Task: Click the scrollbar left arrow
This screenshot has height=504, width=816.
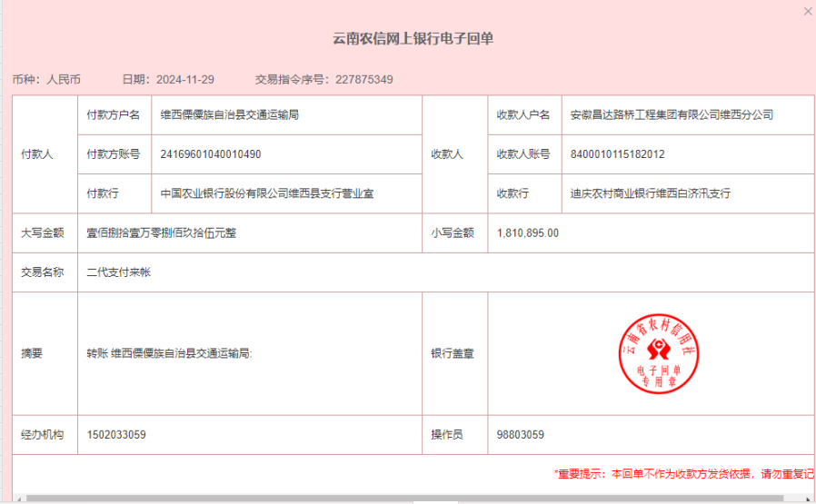Action: pos(20,499)
